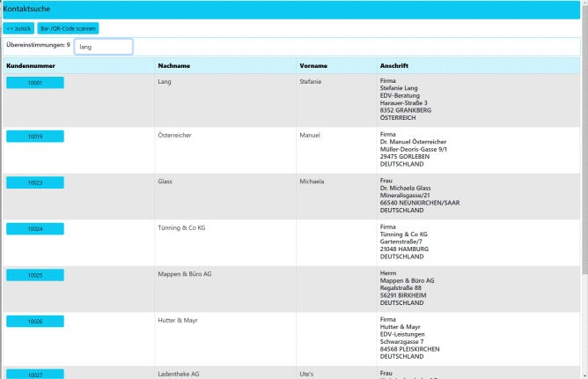The height and width of the screenshot is (379, 588).
Task: Select the surname cell 'Lang'
Action: (165, 81)
